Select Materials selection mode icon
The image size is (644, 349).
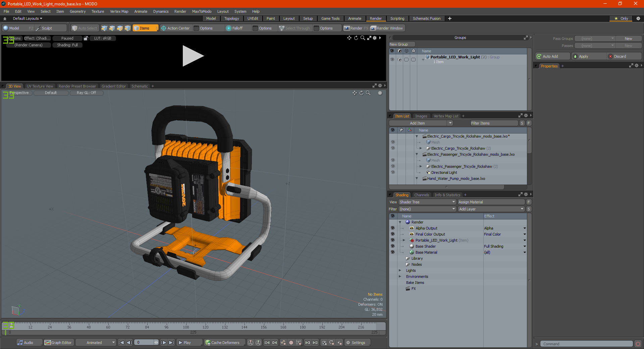tap(127, 28)
